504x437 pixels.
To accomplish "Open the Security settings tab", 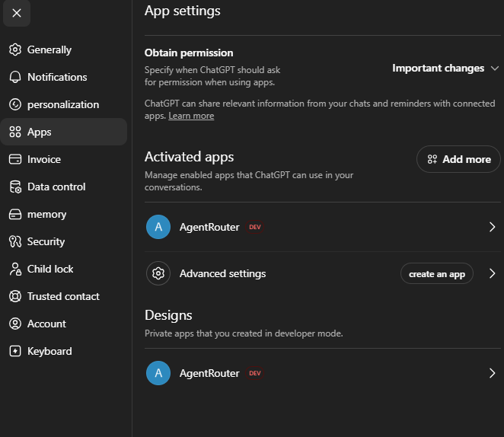I will pyautogui.click(x=64, y=241).
